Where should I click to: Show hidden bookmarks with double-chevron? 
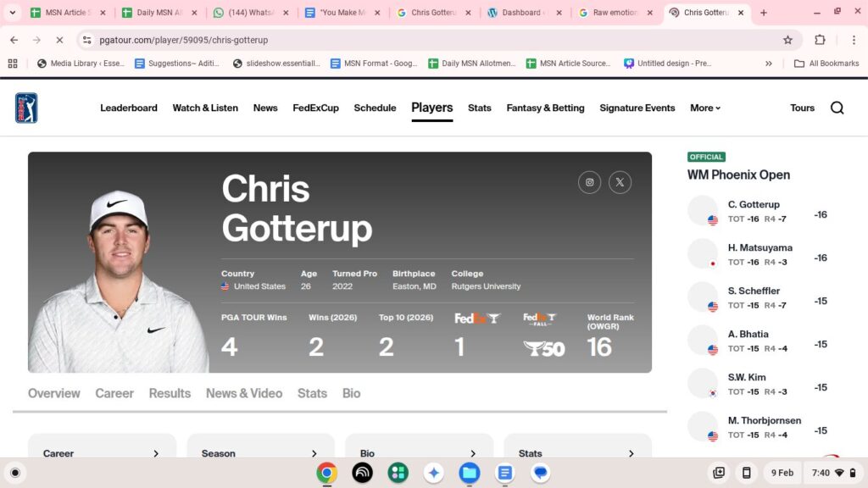(x=768, y=64)
